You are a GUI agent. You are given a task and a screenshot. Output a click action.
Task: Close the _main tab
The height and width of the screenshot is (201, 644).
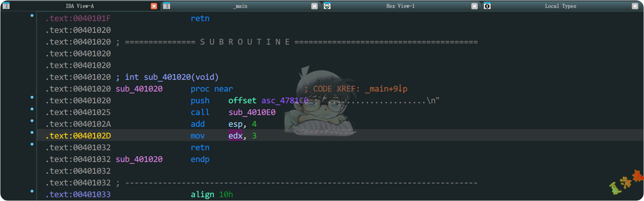click(x=314, y=6)
